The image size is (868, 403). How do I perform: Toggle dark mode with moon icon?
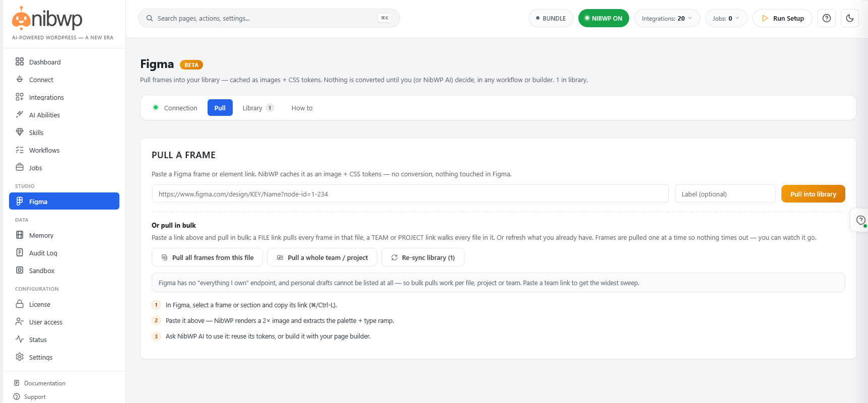pos(850,18)
